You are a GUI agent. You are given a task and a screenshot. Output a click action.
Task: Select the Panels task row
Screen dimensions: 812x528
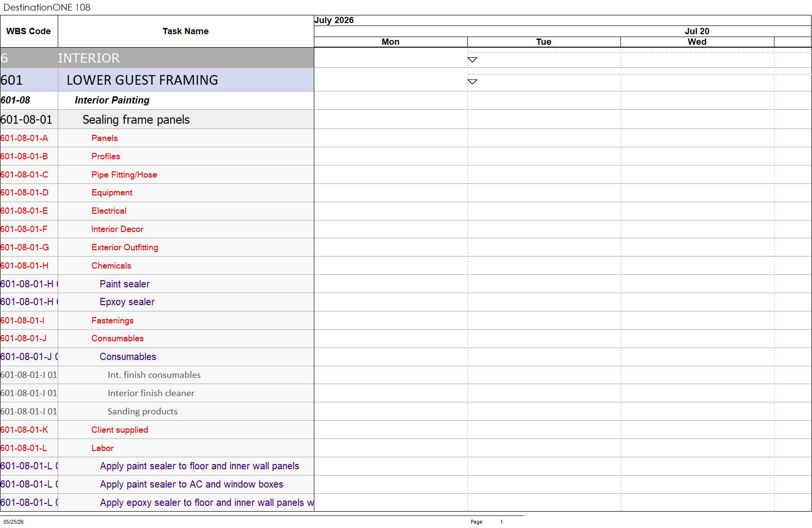coord(157,138)
